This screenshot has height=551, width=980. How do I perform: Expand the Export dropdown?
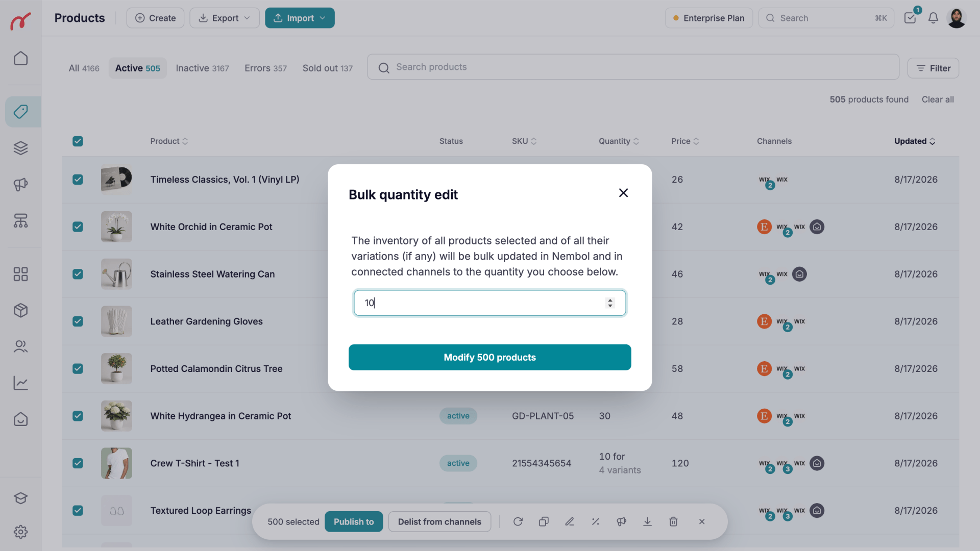click(225, 18)
